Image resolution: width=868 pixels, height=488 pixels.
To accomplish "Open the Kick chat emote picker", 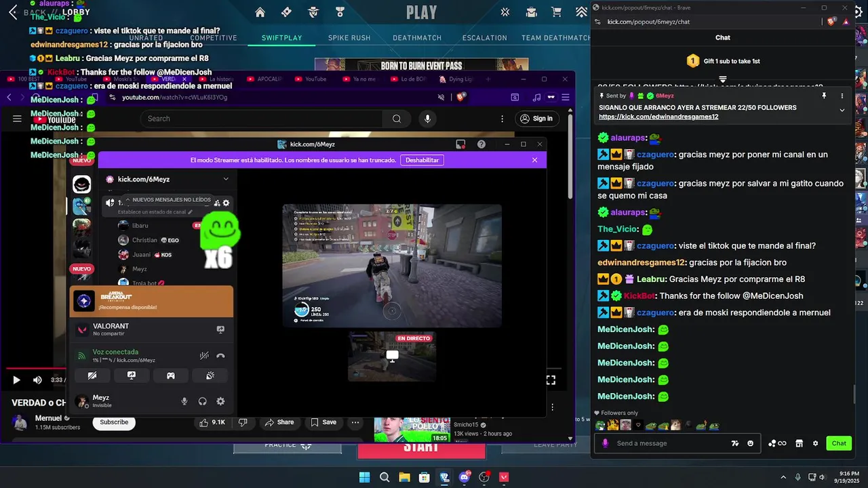I will [x=750, y=443].
